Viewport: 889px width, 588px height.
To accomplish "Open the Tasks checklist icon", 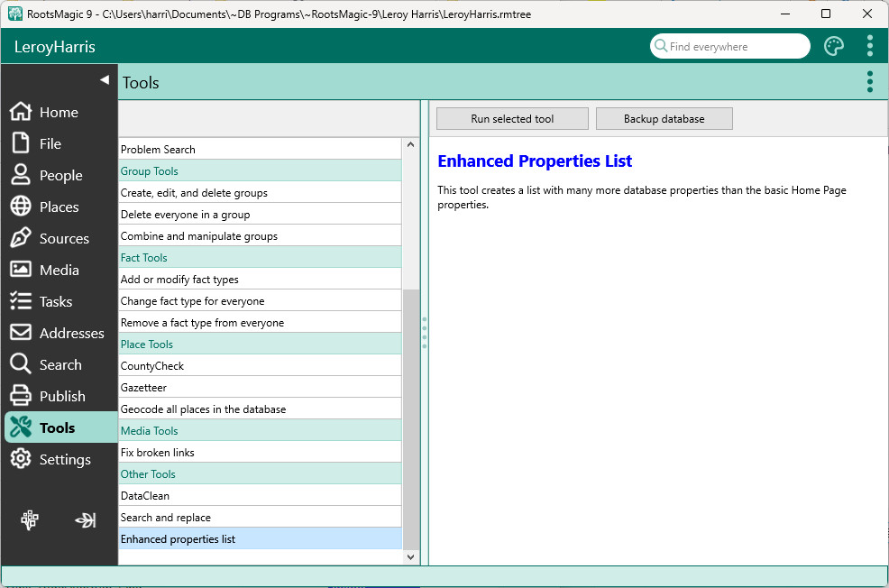I will coord(21,301).
